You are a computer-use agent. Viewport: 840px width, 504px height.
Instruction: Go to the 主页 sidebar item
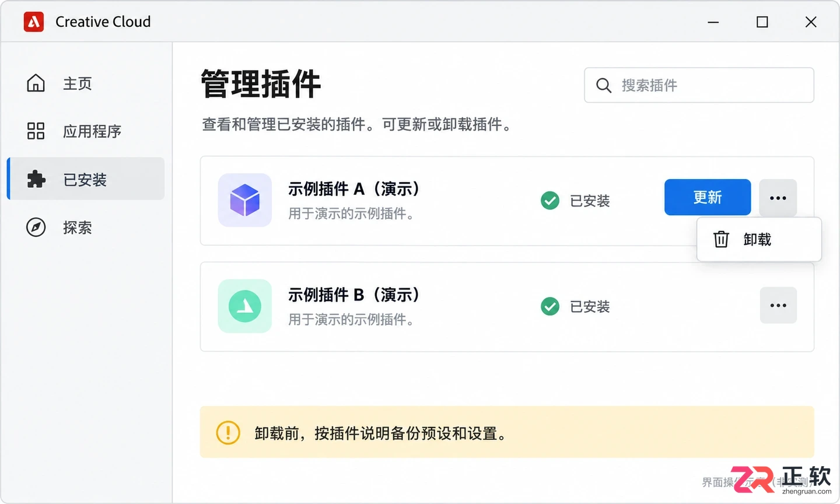86,83
